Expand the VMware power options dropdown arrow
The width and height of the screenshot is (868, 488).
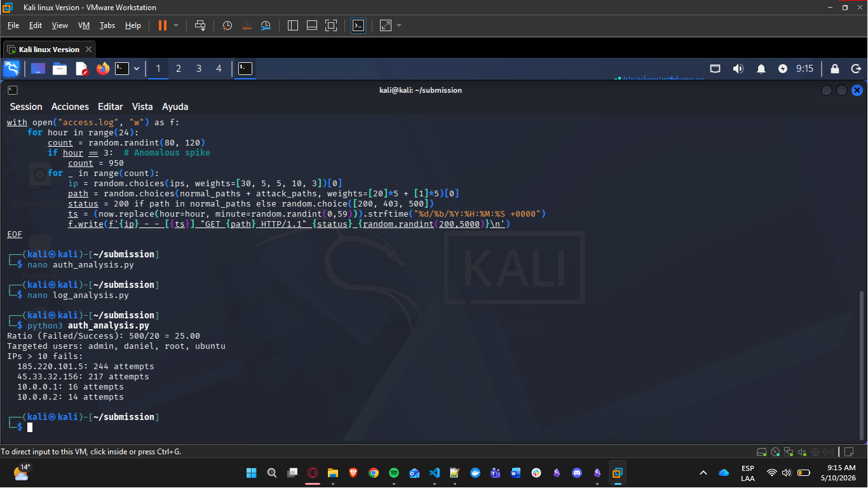point(177,25)
